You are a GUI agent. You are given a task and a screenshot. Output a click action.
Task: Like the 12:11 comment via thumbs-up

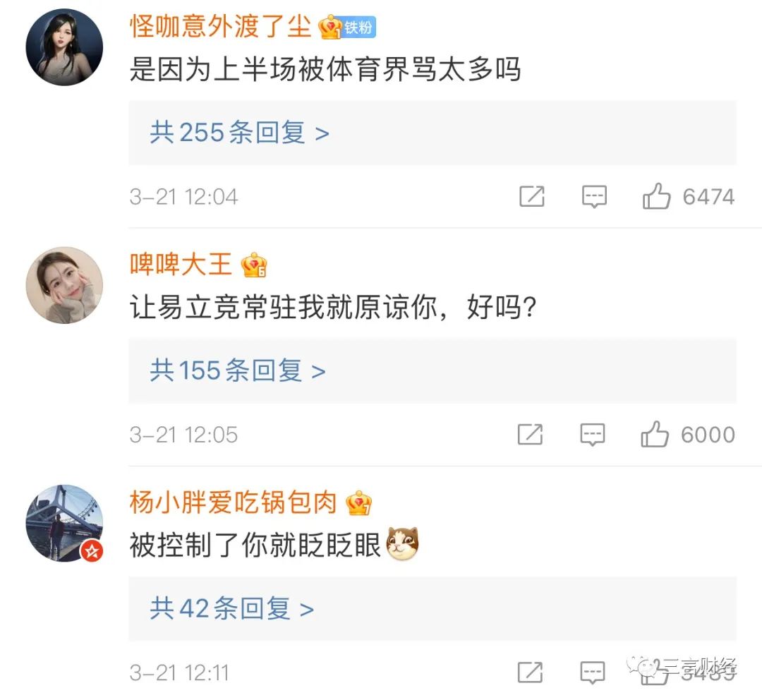(x=655, y=673)
